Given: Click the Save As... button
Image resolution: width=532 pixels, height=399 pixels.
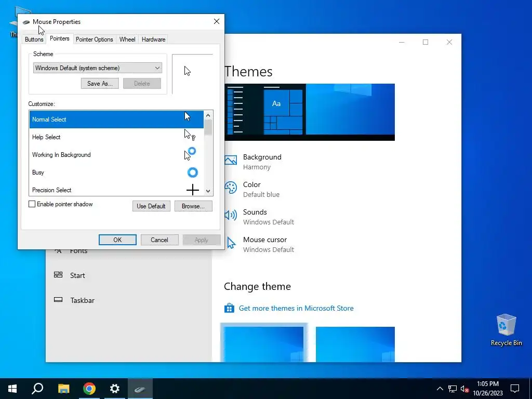Looking at the screenshot, I should [100, 84].
